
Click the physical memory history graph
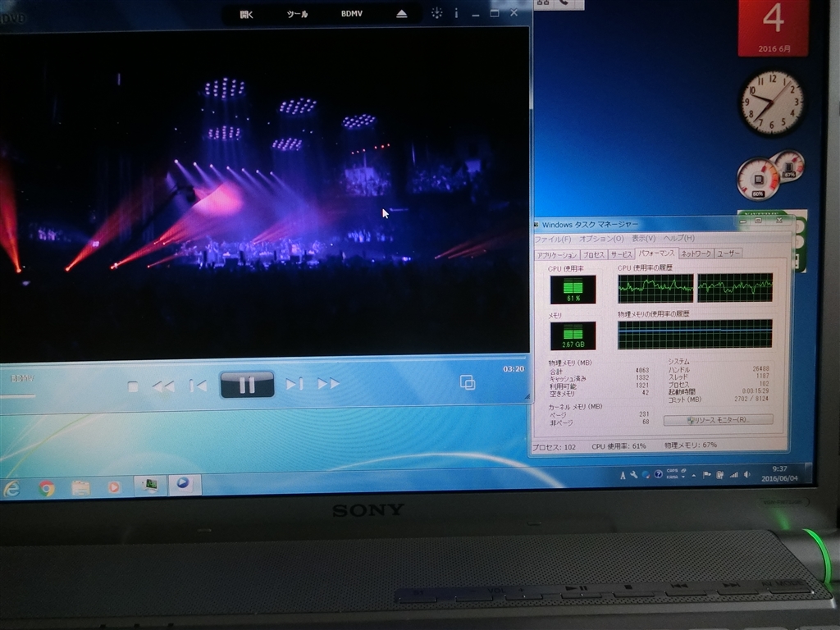pyautogui.click(x=695, y=334)
